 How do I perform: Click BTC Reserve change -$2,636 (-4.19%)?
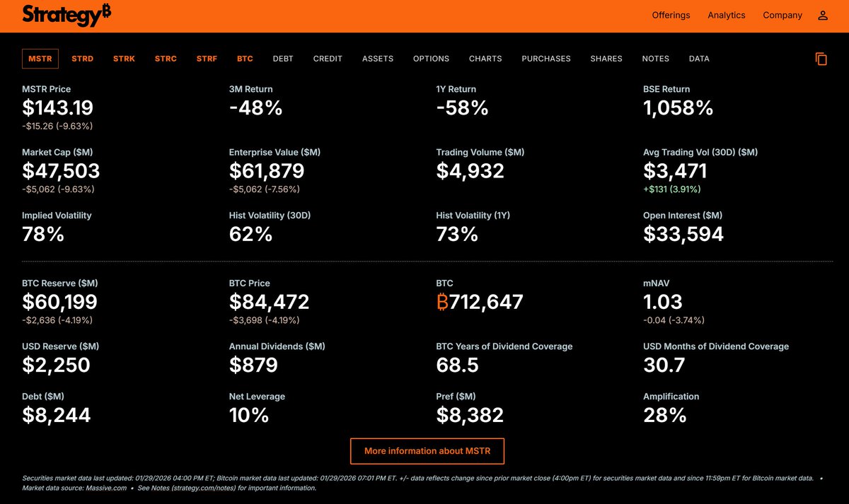pyautogui.click(x=57, y=320)
